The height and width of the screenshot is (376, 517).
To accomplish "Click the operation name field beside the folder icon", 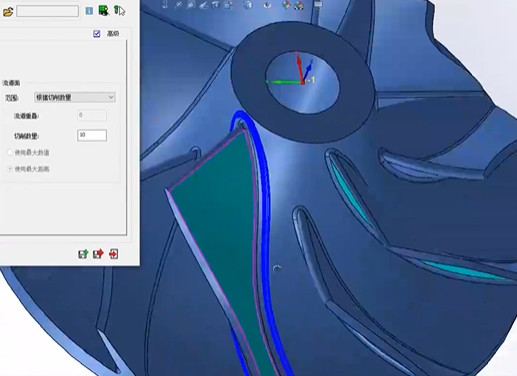I will click(x=47, y=11).
